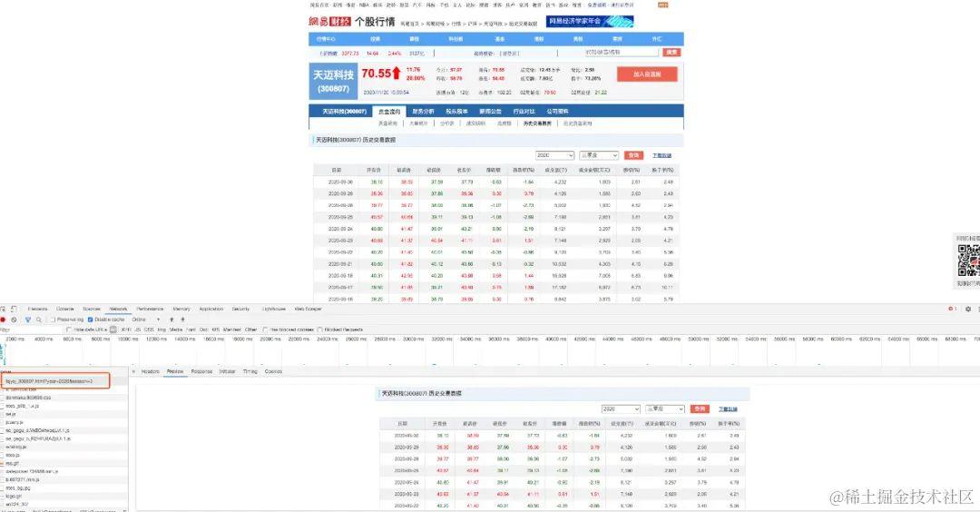Viewport: 980px width, 512px height.
Task: Open the Web Scraper DevTools tab
Action: click(x=309, y=309)
